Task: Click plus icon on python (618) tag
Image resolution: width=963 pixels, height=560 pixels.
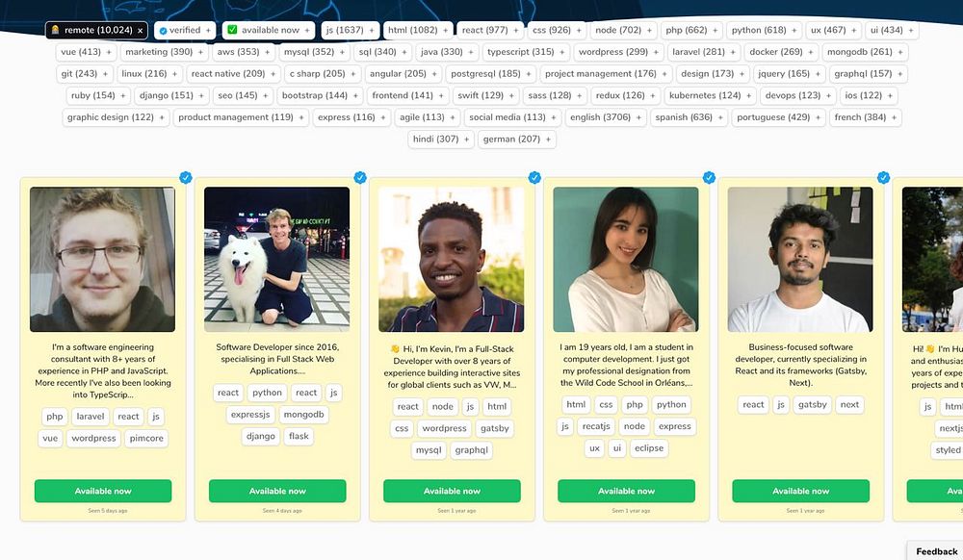Action: point(794,30)
